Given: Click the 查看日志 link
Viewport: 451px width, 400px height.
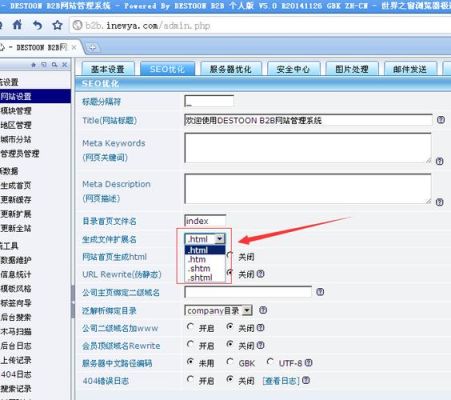Looking at the screenshot, I should (x=281, y=381).
